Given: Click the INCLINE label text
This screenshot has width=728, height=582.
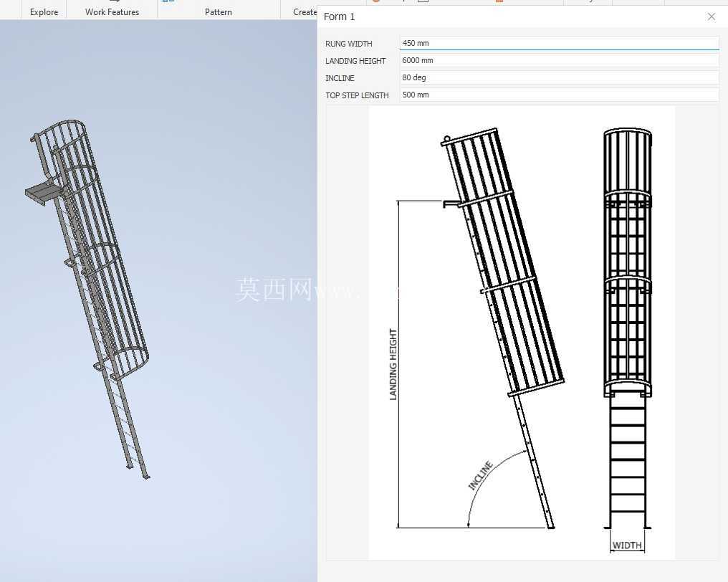Looking at the screenshot, I should pyautogui.click(x=340, y=78).
